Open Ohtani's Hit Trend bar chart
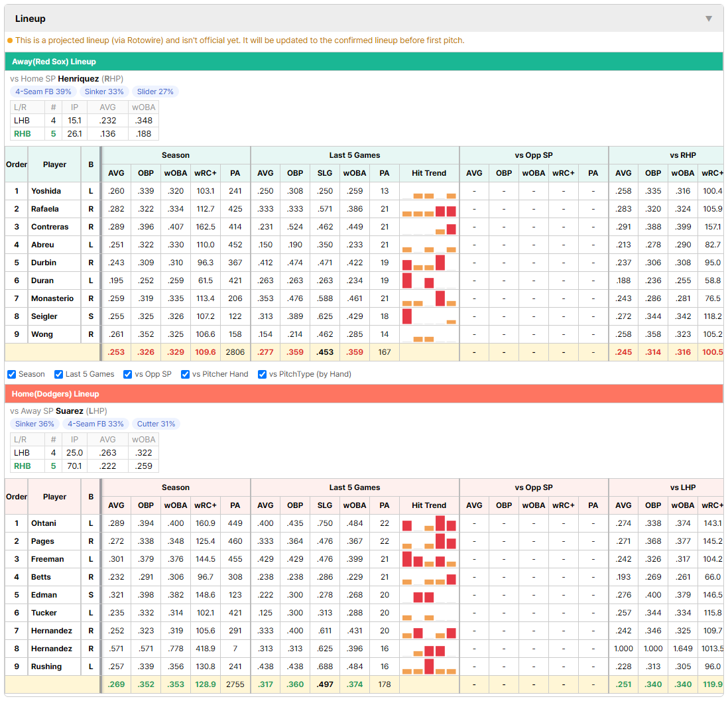Screen dimensions: 728x701 pyautogui.click(x=429, y=523)
